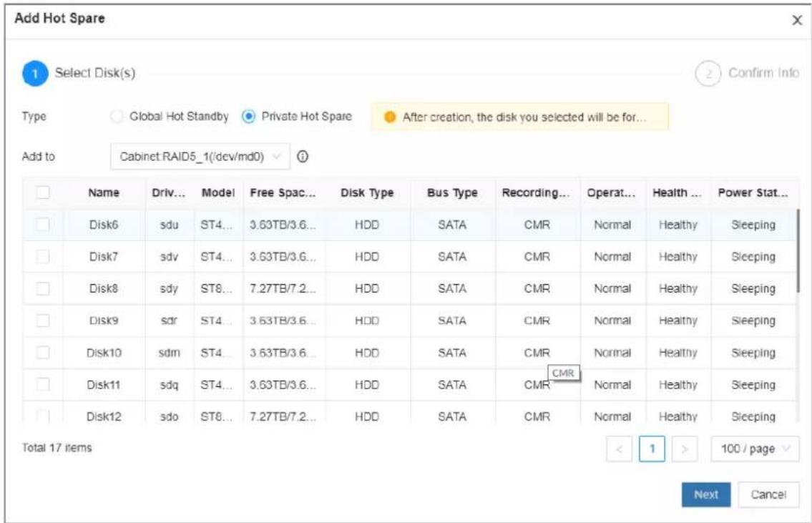The width and height of the screenshot is (812, 523).
Task: Check the Disk9 row checkbox
Action: click(x=43, y=321)
